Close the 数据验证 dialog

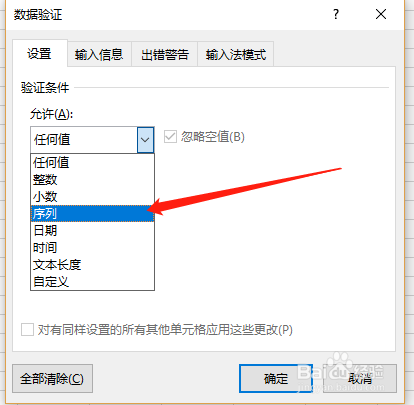click(381, 14)
